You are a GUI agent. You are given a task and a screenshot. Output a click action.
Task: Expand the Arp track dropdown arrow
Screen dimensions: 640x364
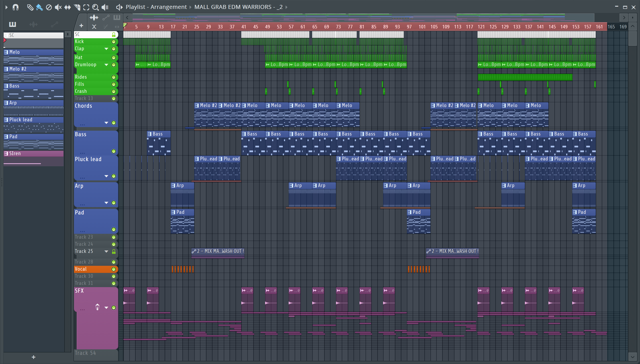pos(106,203)
